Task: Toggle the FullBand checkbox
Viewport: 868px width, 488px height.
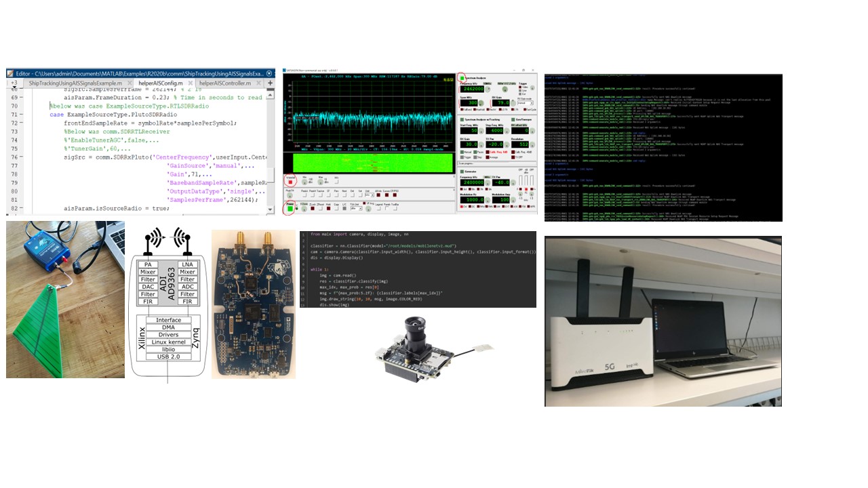Action: click(462, 109)
